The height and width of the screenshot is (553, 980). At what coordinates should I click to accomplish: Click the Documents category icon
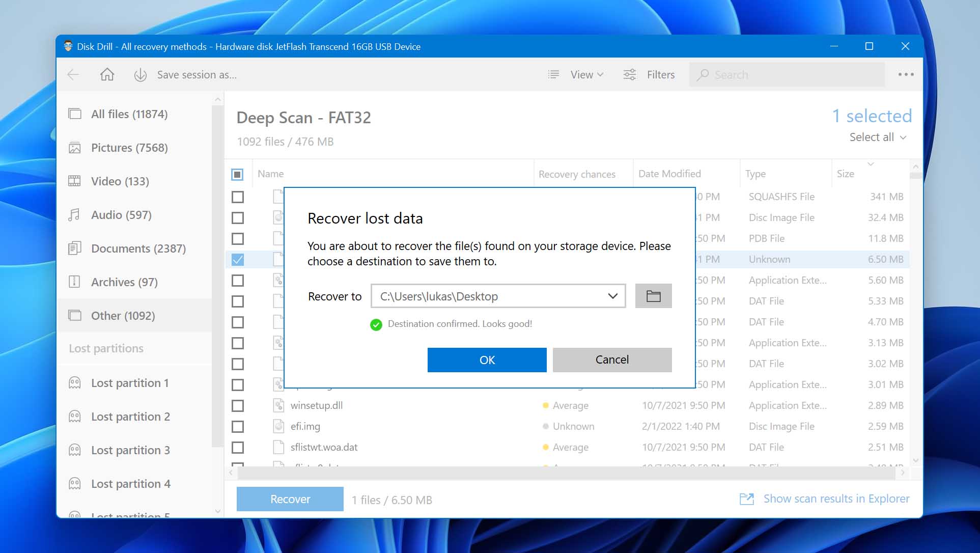pyautogui.click(x=75, y=248)
